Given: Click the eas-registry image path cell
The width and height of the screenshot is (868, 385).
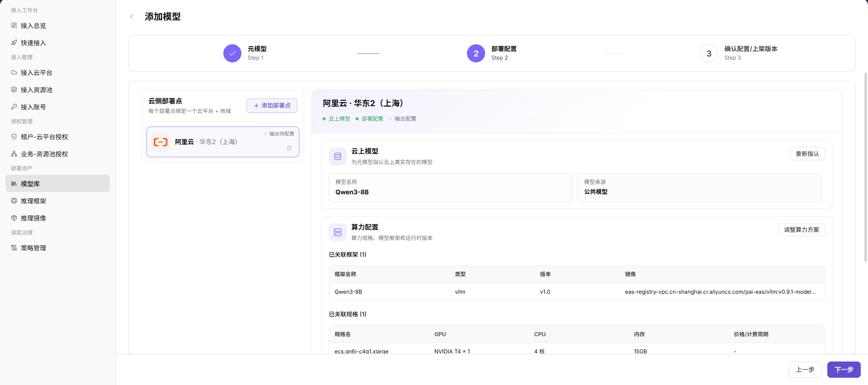Looking at the screenshot, I should (721, 292).
